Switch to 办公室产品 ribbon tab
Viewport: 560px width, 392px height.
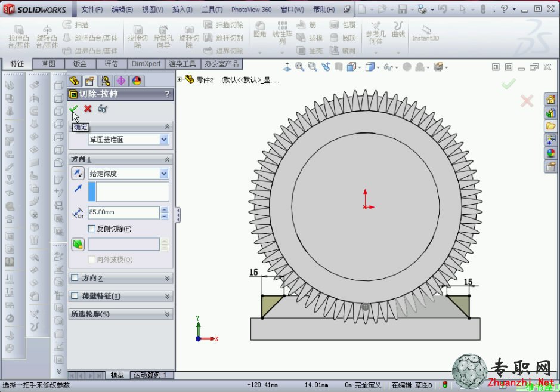[222, 64]
